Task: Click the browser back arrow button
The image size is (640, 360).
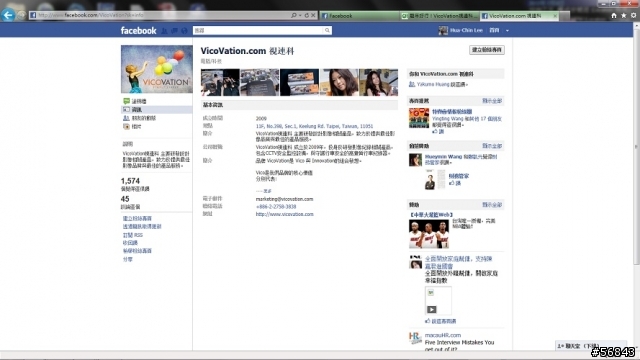Action: (8, 15)
